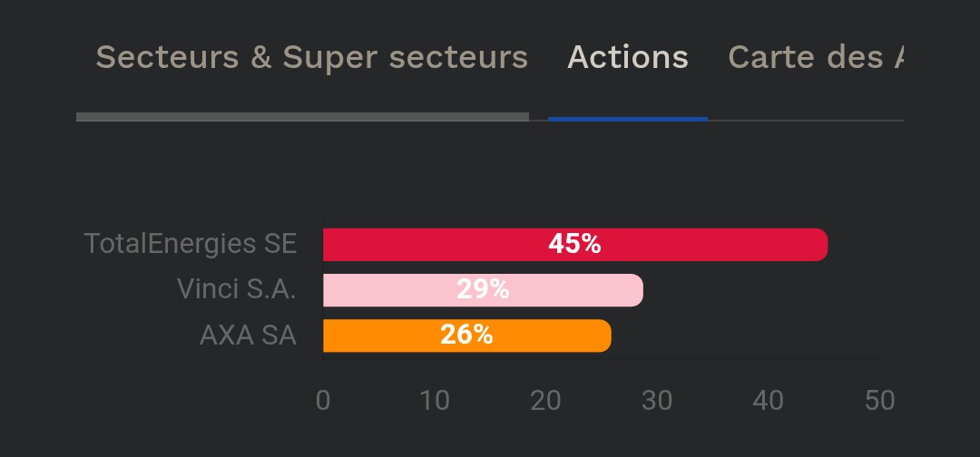
Task: Click the Vinci S.A. axis label
Action: 237,289
